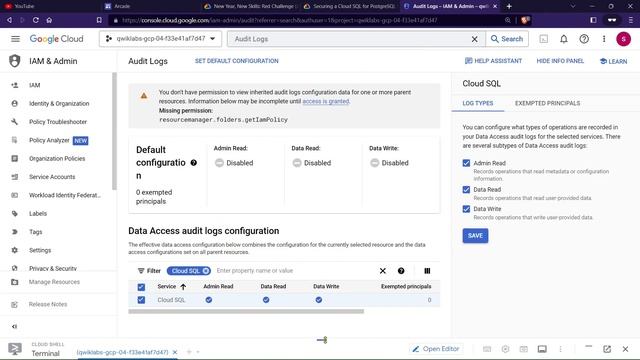Click Hide Info Panel
Image resolution: width=640 pixels, height=360 pixels.
[560, 61]
